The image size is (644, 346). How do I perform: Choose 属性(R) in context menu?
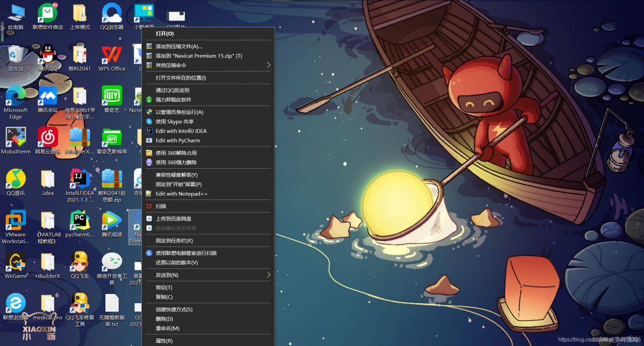(x=208, y=341)
